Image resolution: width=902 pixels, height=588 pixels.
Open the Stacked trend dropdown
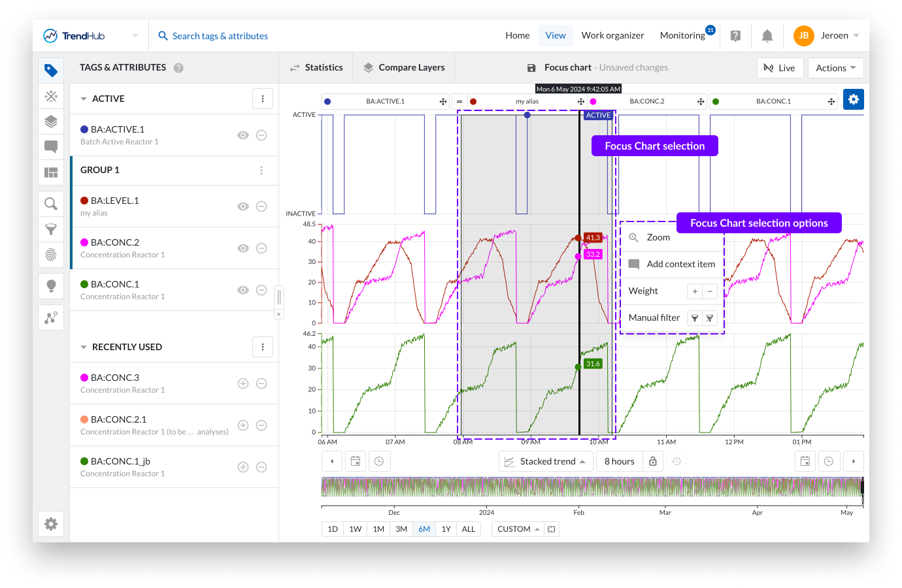point(546,461)
